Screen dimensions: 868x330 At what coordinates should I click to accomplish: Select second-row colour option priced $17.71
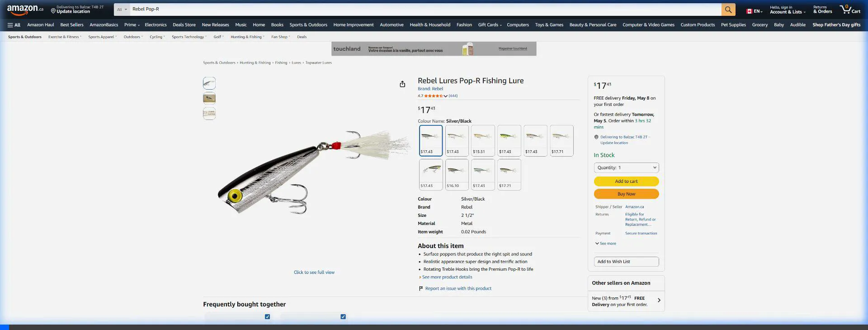[x=509, y=175]
